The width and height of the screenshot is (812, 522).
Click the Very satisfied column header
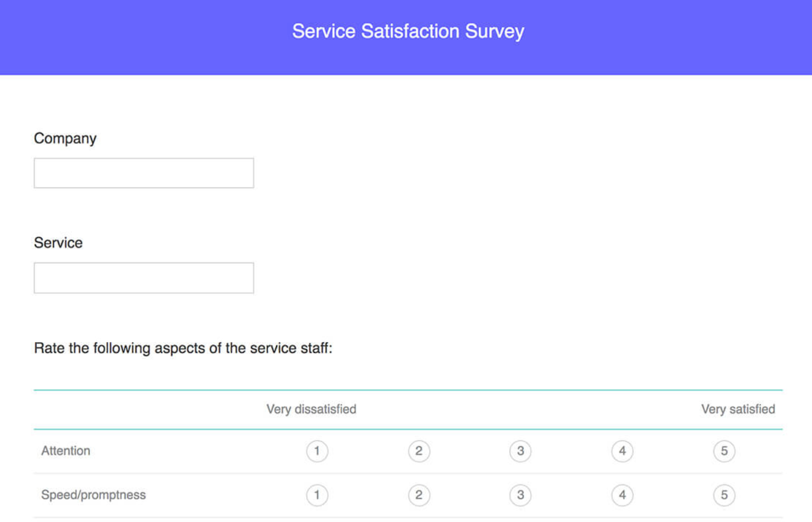[x=738, y=409]
